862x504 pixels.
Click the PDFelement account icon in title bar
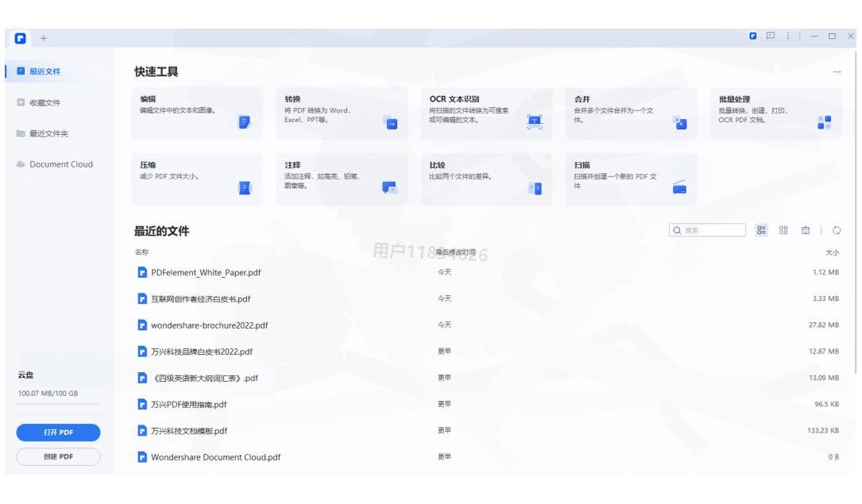coord(752,36)
